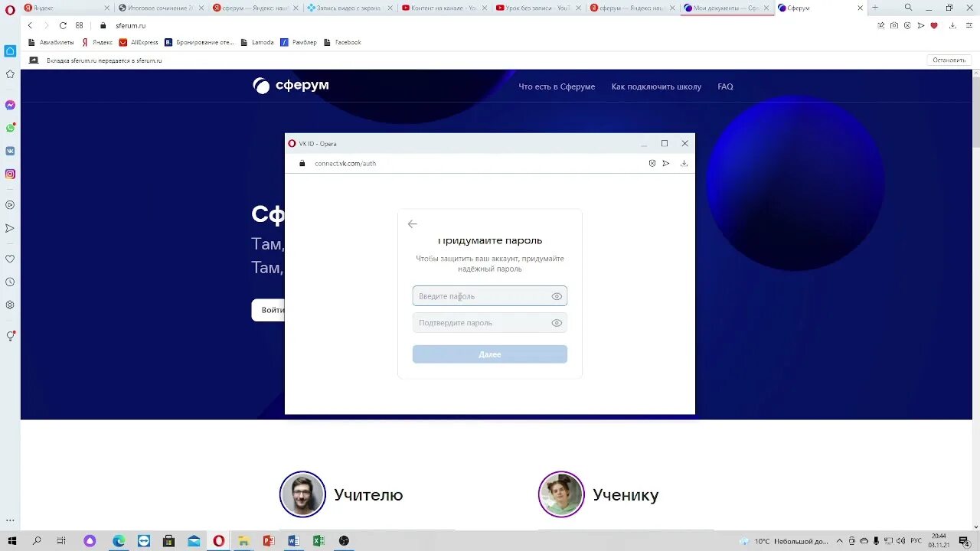980x551 pixels.
Task: Reload the sferum.ru page
Action: (63, 25)
